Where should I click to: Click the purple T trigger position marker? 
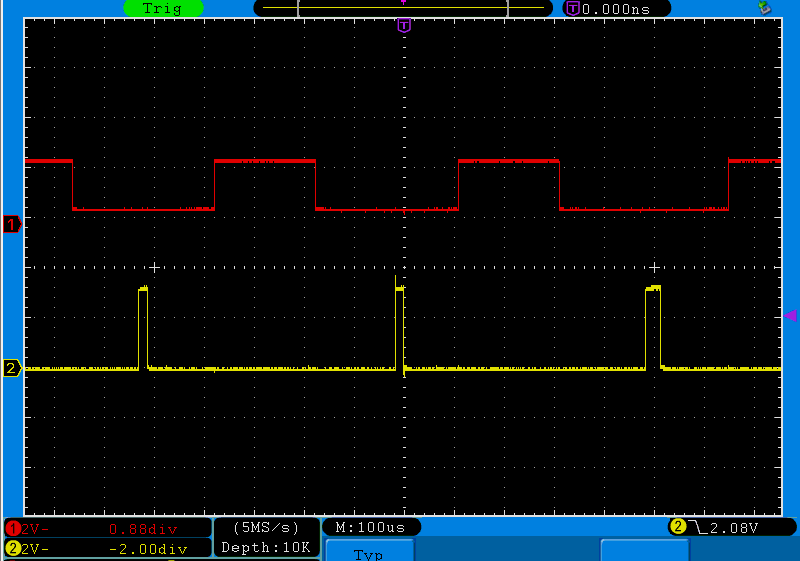[404, 26]
